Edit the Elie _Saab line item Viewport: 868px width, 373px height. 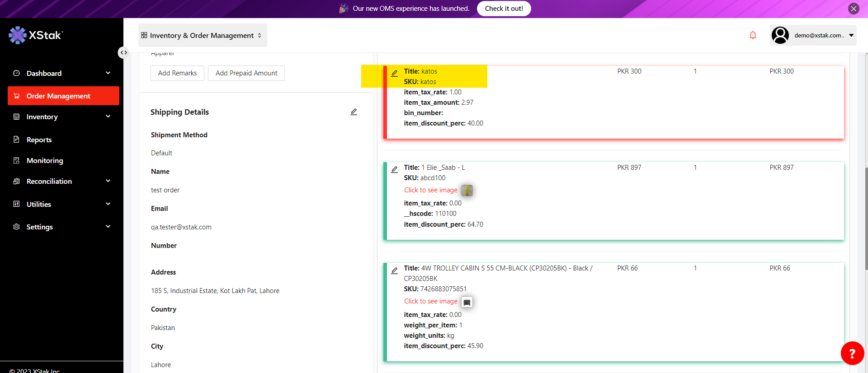click(x=394, y=169)
